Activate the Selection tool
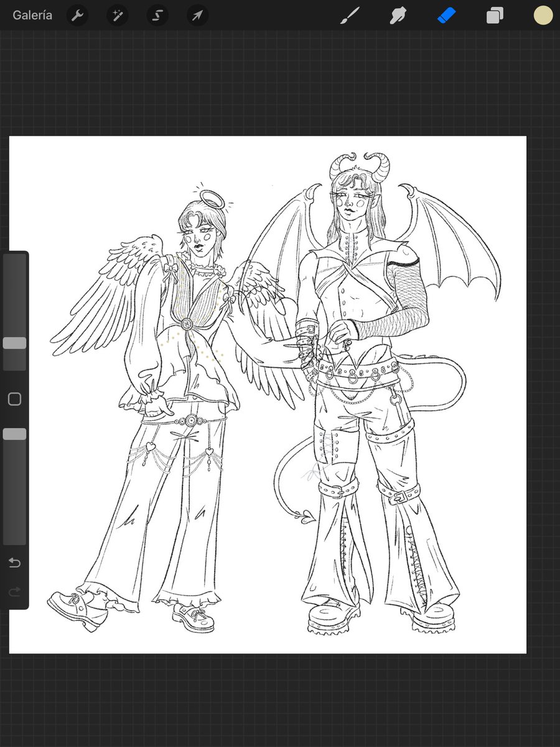The image size is (560, 747). (x=157, y=15)
